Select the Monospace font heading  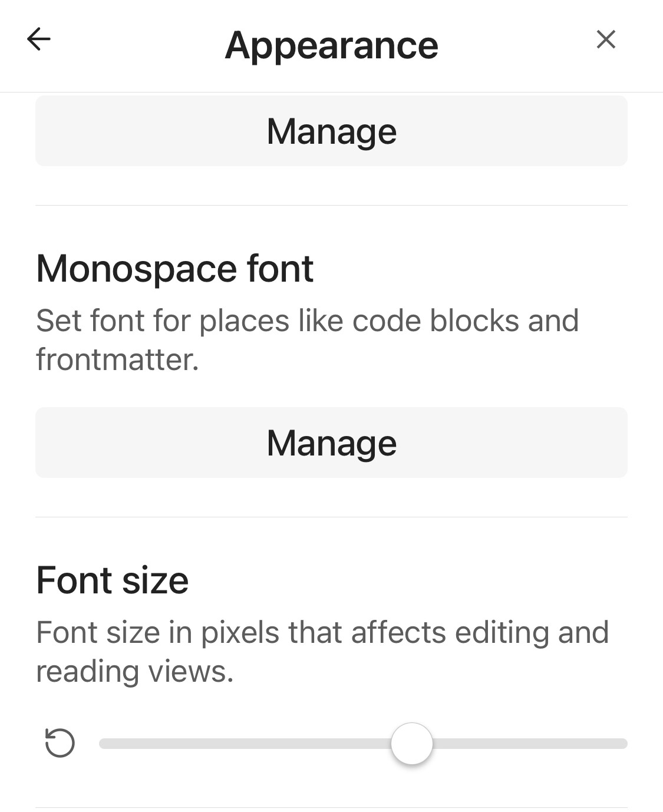175,269
